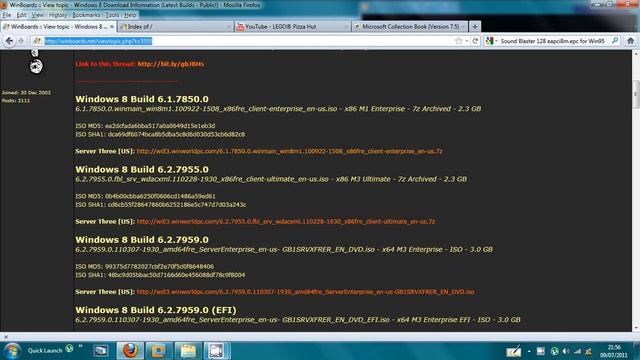Click the Joined: 30 Dec 2003 text
The image size is (640, 360).
(x=26, y=93)
